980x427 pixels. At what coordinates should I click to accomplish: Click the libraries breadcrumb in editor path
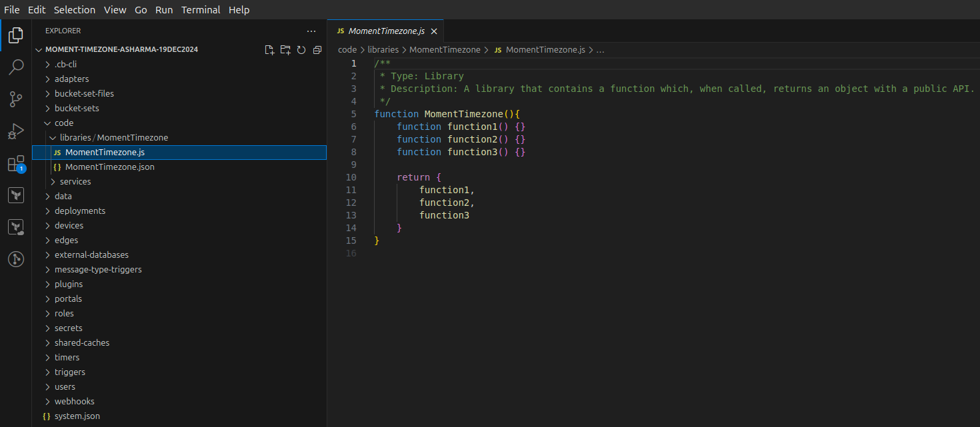click(383, 50)
